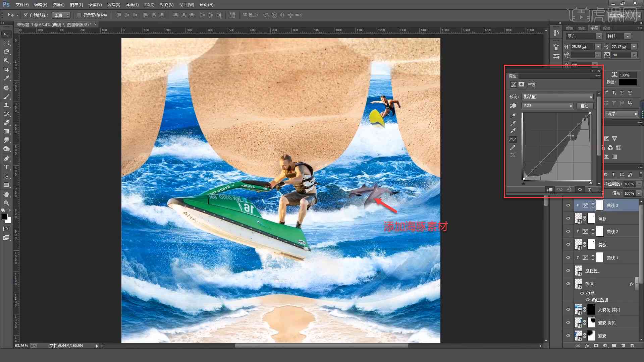Open the 窗口(W) menu
Viewport: 644px width, 362px height.
(186, 5)
